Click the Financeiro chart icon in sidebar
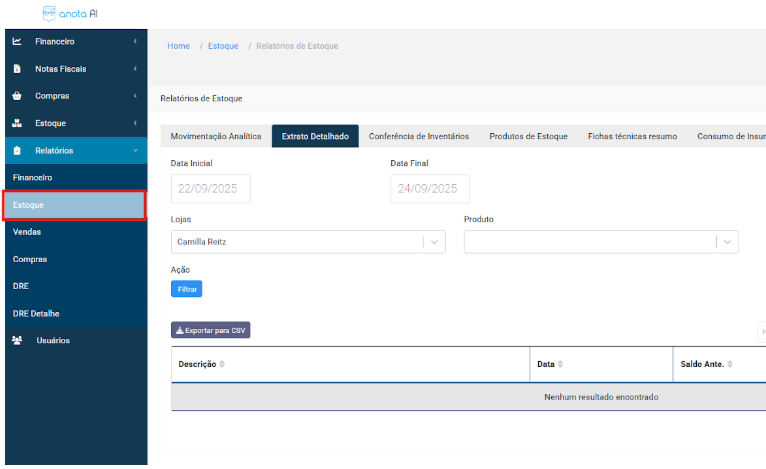Screen dimensions: 766x469 (17, 42)
